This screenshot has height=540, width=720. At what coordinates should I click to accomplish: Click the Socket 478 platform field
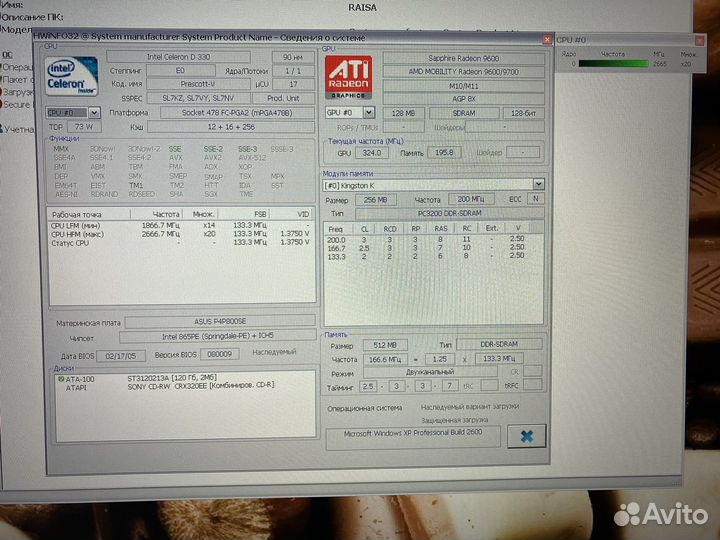(x=237, y=112)
